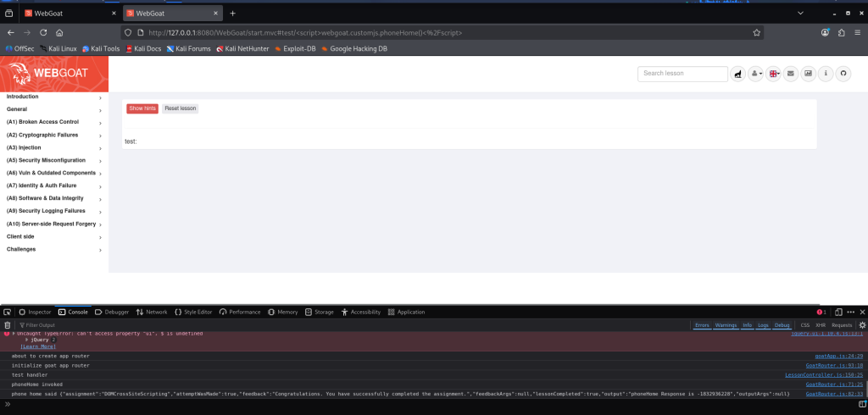Expand (A10) Server-side Request Forgery
Image resolution: width=868 pixels, height=415 pixels.
[53, 224]
